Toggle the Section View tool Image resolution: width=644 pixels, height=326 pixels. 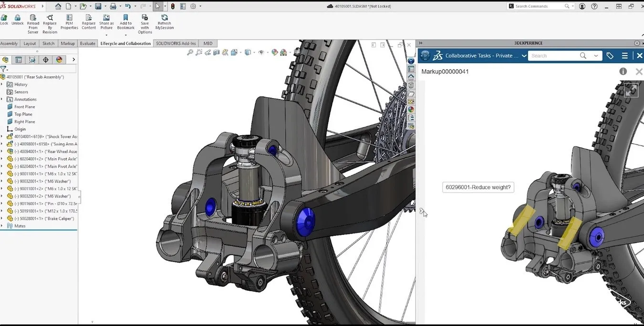tap(216, 52)
